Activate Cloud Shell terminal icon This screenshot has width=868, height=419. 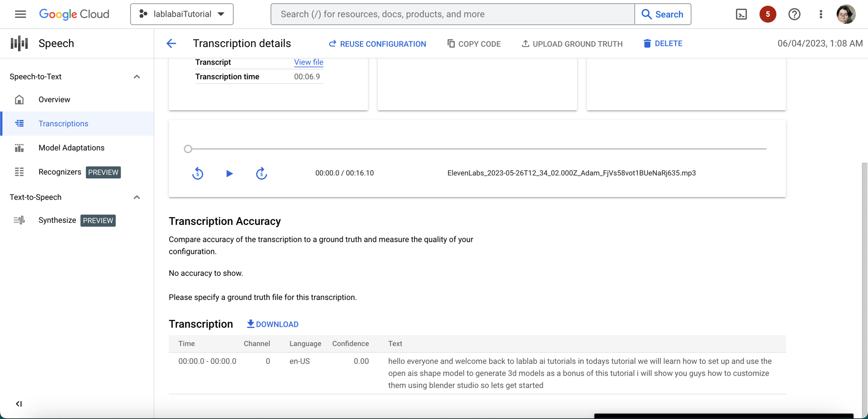(741, 14)
